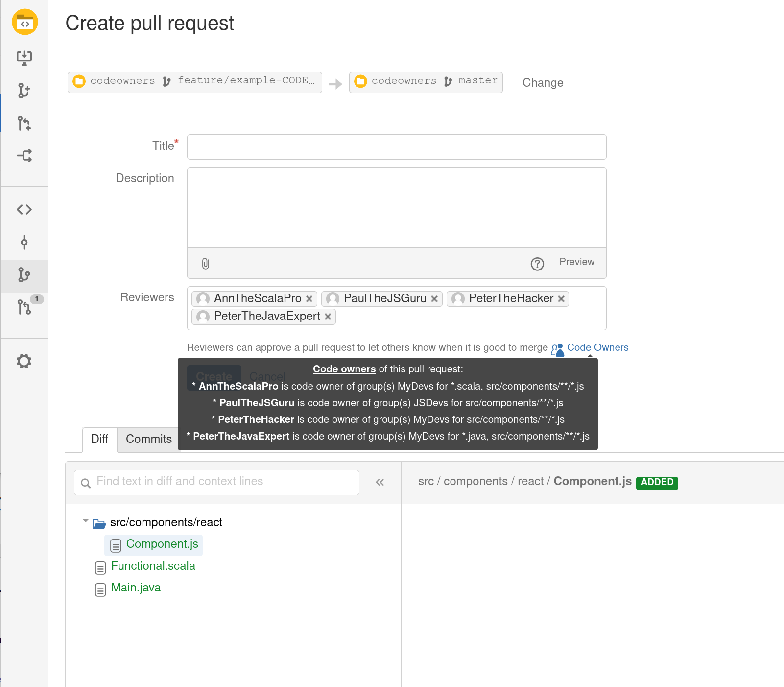Screen dimensions: 784x687
Task: Open the Code Owners link
Action: (598, 347)
